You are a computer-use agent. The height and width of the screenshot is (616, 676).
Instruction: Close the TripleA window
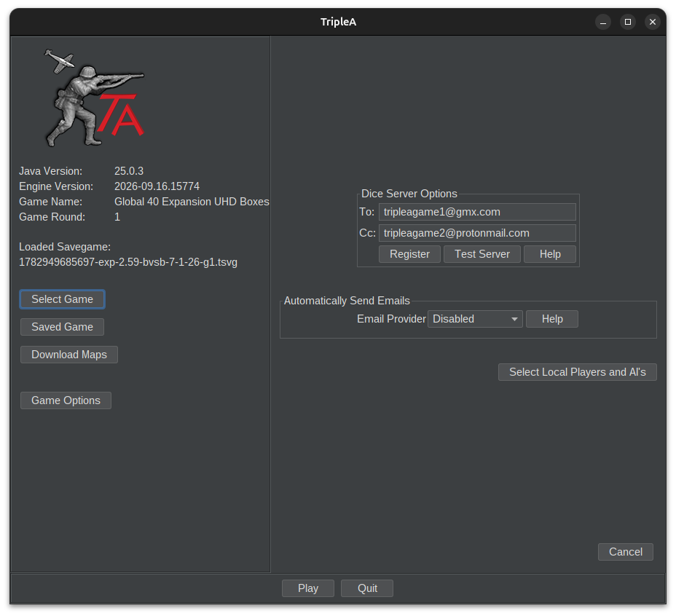pyautogui.click(x=652, y=22)
